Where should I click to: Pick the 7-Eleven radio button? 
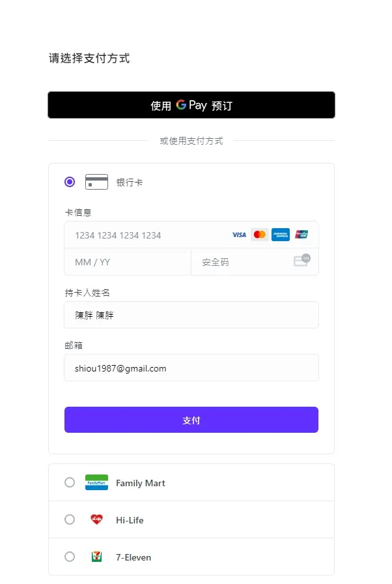coord(70,557)
